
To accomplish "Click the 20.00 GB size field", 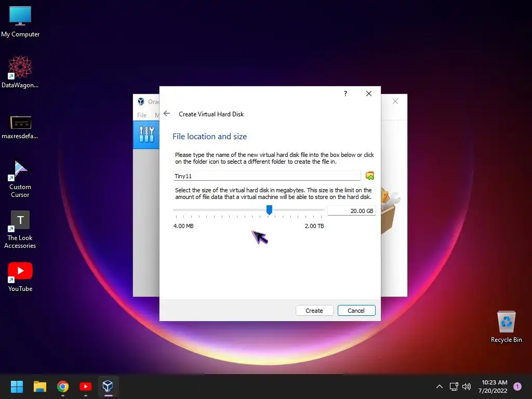I will [352, 211].
